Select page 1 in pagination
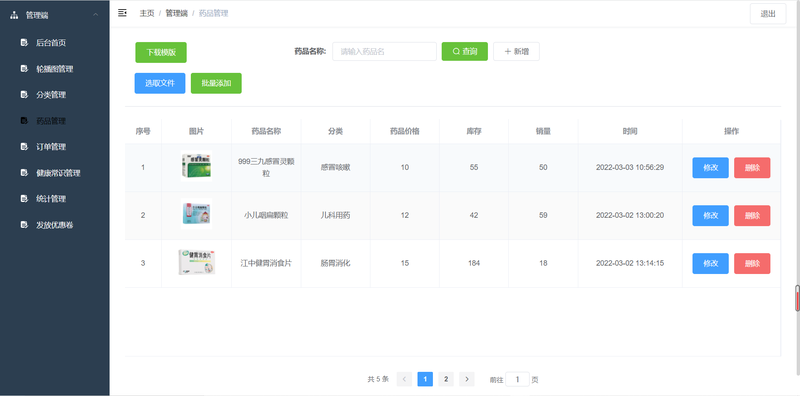800x396 pixels. 425,379
